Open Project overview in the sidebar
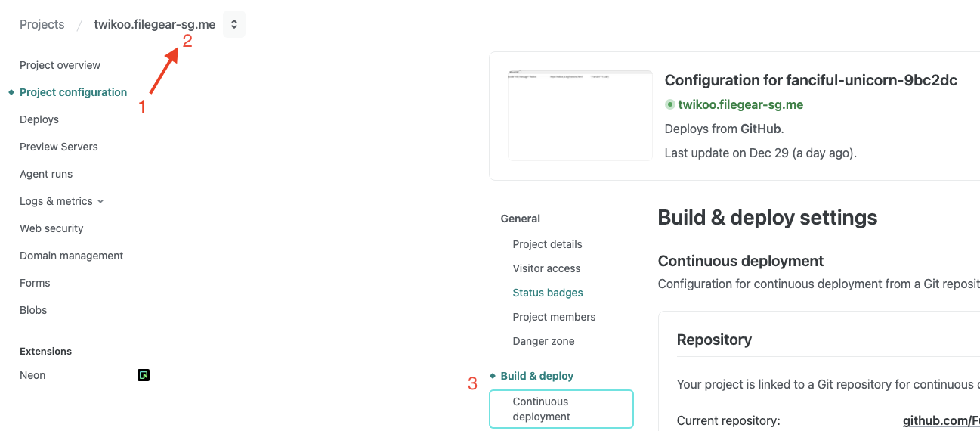This screenshot has height=431, width=980. click(60, 65)
